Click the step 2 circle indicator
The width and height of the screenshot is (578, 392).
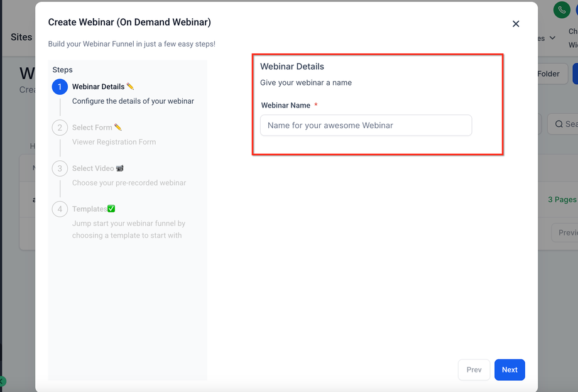(x=60, y=128)
